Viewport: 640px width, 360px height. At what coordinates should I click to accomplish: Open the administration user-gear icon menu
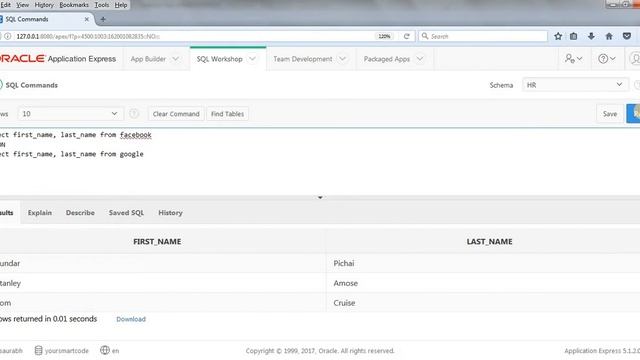573,59
